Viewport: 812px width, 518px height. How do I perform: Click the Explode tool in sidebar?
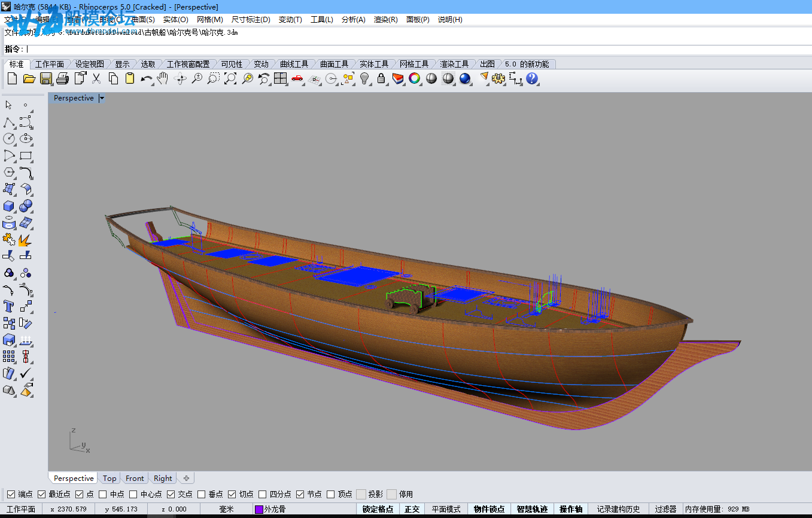(x=26, y=239)
